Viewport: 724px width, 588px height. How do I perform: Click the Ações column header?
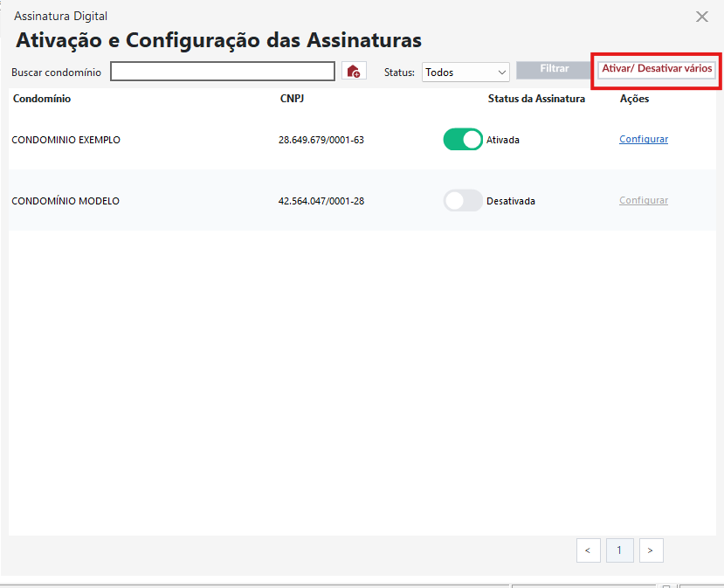point(634,99)
